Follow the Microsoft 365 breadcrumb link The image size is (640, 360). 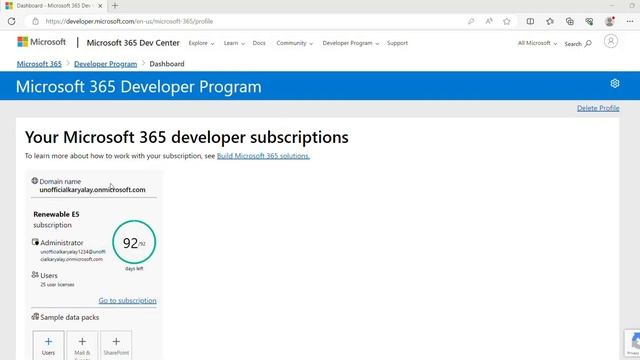tap(39, 64)
